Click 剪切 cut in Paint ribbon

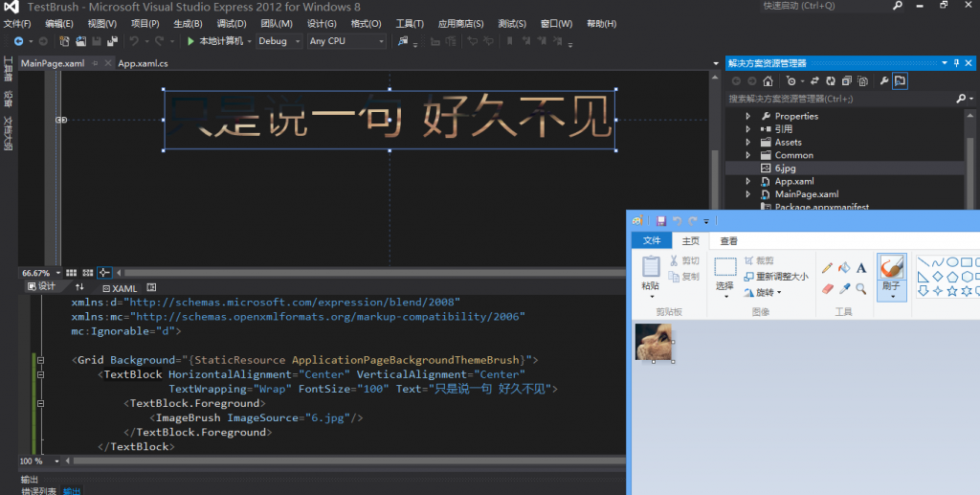tap(684, 260)
